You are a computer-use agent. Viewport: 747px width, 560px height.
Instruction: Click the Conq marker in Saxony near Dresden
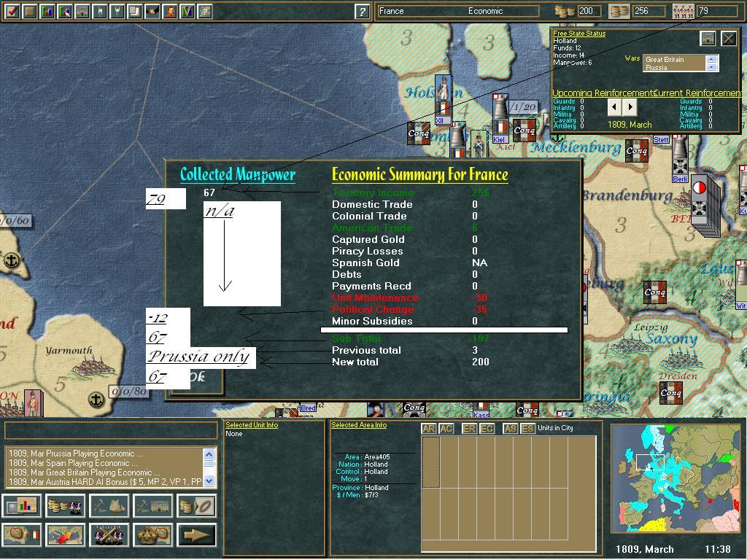point(671,393)
